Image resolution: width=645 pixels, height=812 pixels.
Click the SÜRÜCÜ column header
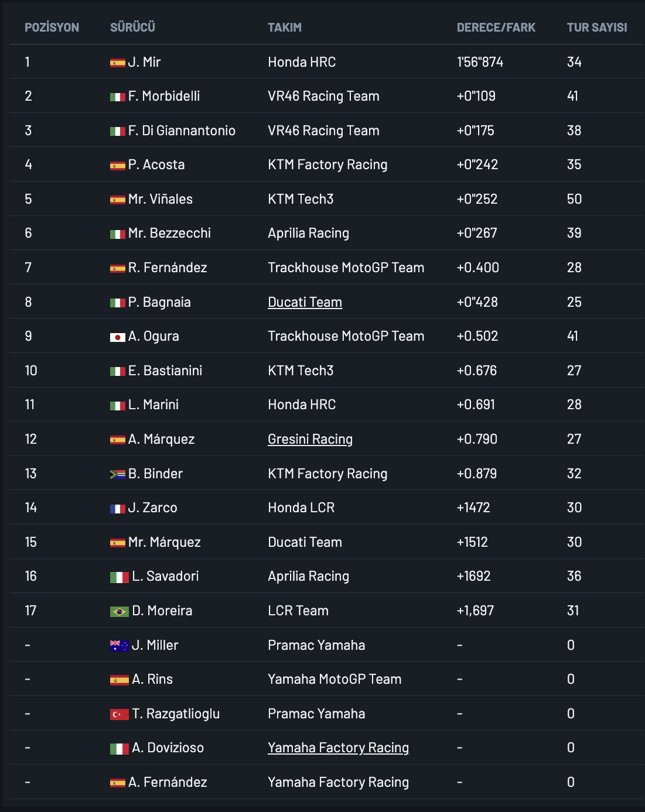tap(132, 28)
